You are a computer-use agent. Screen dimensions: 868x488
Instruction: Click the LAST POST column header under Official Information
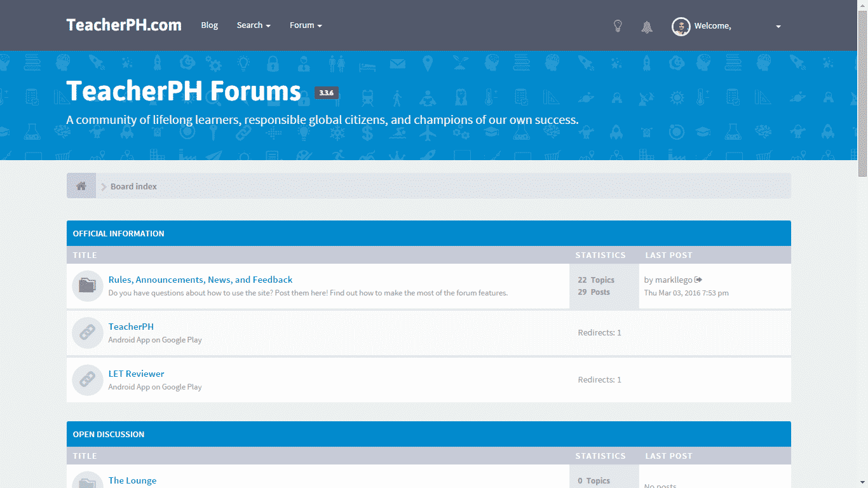[x=668, y=255]
